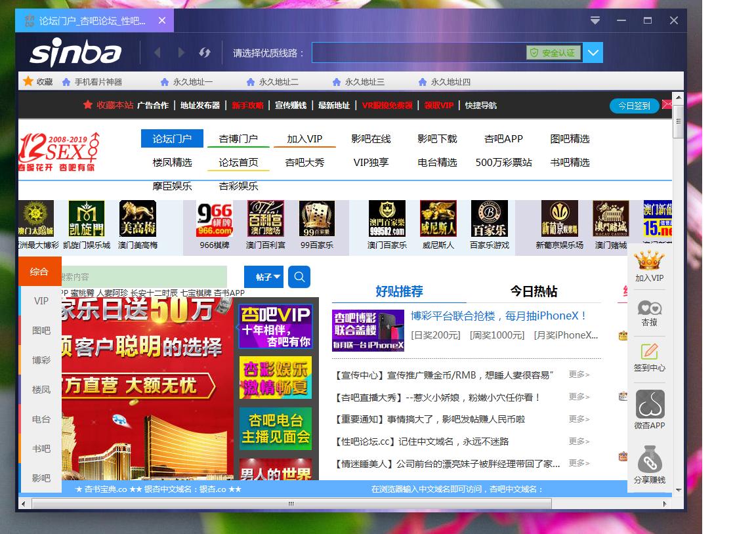This screenshot has width=756, height=534.
Task: Click 更多> beside 宣传中心 post
Action: (579, 375)
